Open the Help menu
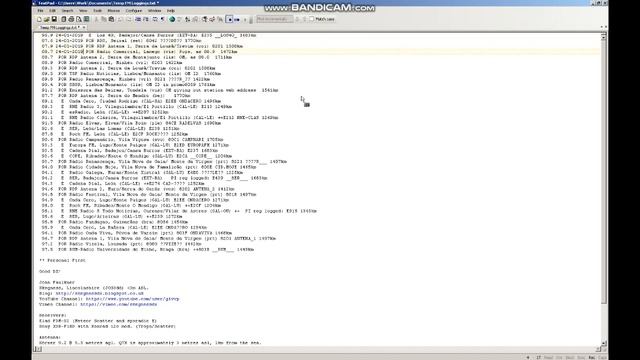This screenshot has width=640, height=360. [x=171, y=11]
